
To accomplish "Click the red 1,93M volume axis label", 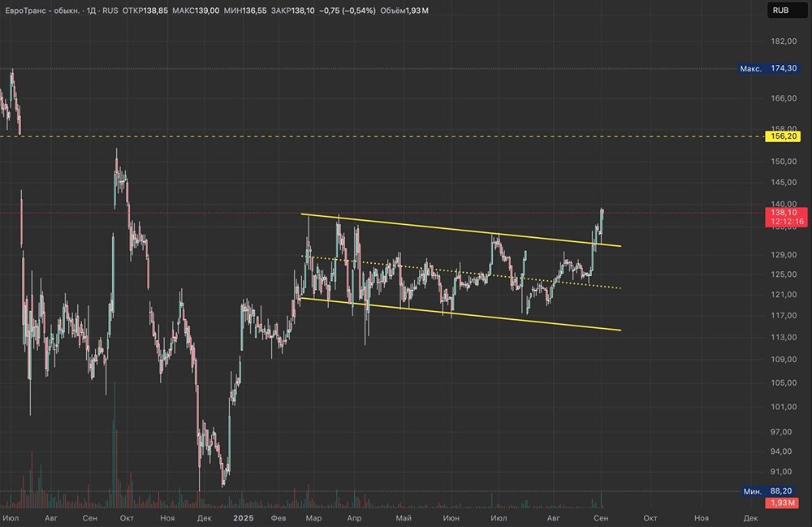I will click(782, 503).
